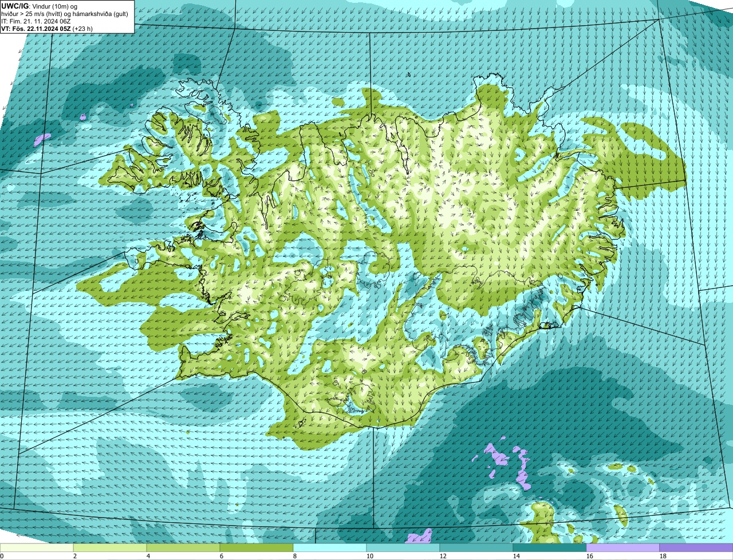Pick the 12–14 m/s teal legend swatch
This screenshot has height=560, width=733.
click(476, 547)
